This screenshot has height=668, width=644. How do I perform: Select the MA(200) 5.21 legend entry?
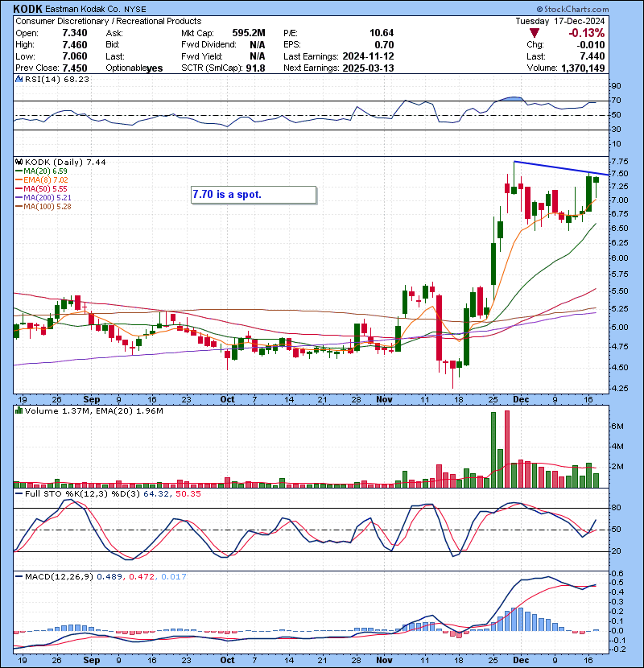tap(43, 198)
